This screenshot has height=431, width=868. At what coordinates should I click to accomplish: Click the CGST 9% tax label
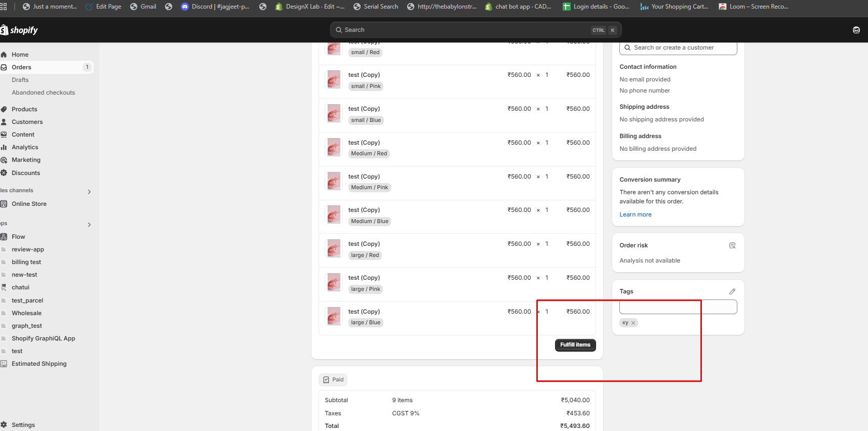pos(406,413)
